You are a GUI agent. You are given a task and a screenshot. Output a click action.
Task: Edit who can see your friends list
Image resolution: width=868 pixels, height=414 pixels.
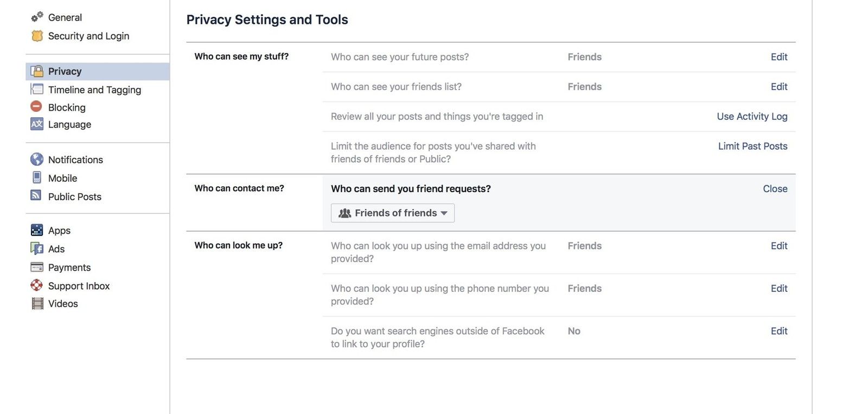point(778,87)
